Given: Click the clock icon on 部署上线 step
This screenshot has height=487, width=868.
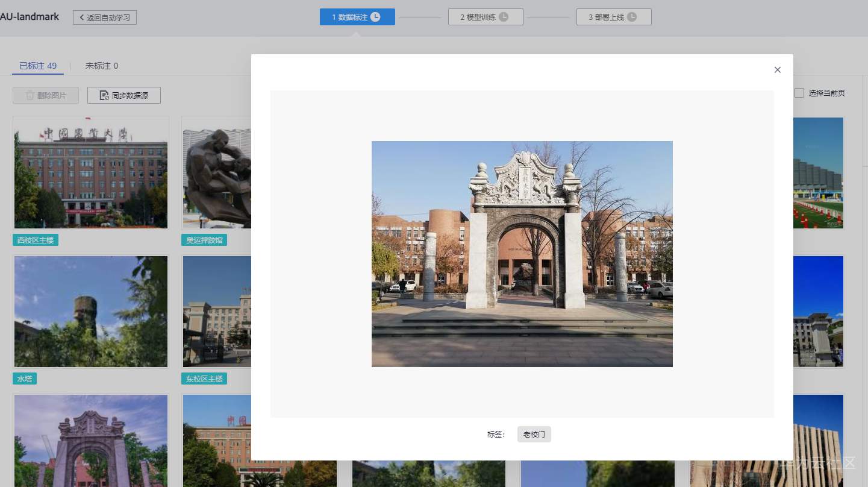Looking at the screenshot, I should pos(632,17).
